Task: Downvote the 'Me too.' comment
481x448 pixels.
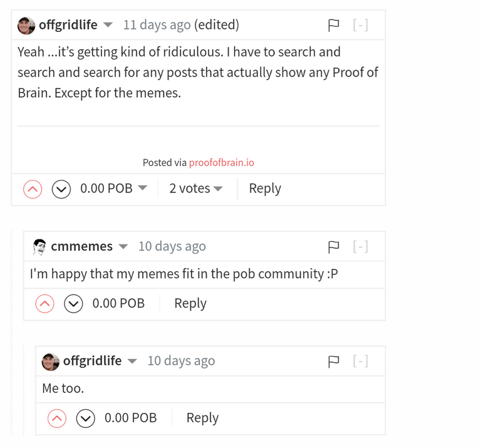Action: coord(86,418)
